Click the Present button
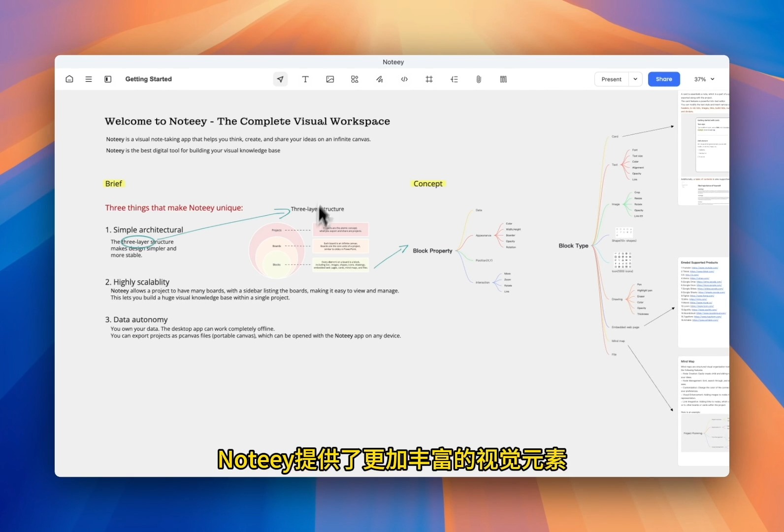Screen dimensions: 784x532 tap(611, 79)
